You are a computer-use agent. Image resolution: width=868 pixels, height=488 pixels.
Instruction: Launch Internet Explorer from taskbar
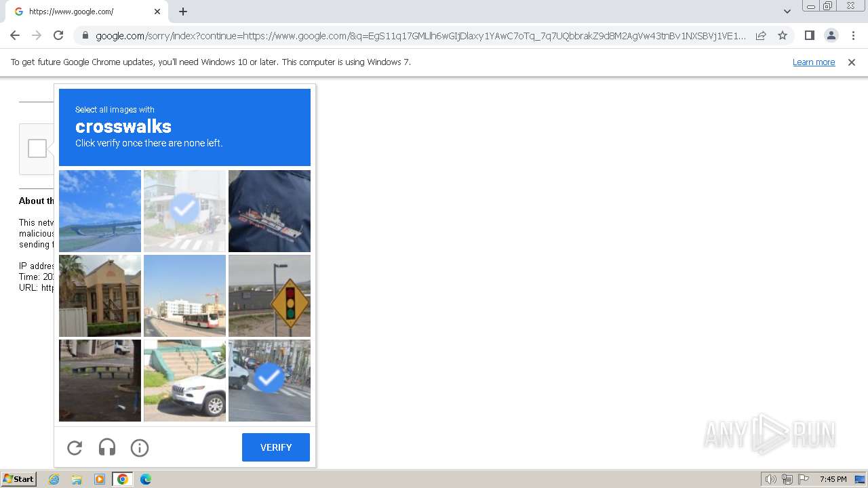point(54,479)
